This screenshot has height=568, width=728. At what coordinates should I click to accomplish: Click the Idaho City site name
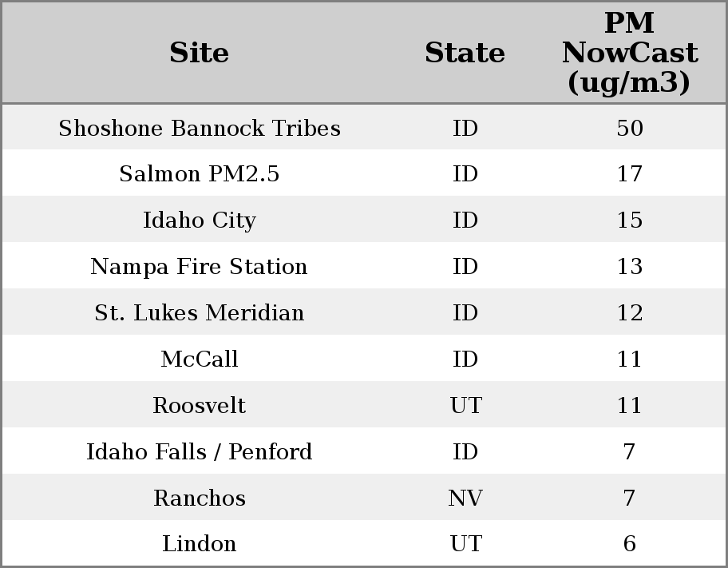click(200, 220)
